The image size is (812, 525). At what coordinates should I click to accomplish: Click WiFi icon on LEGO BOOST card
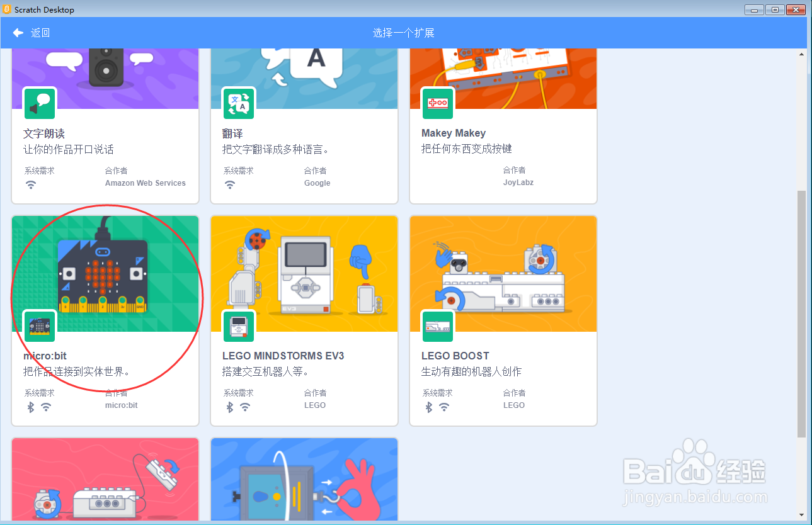pos(444,407)
